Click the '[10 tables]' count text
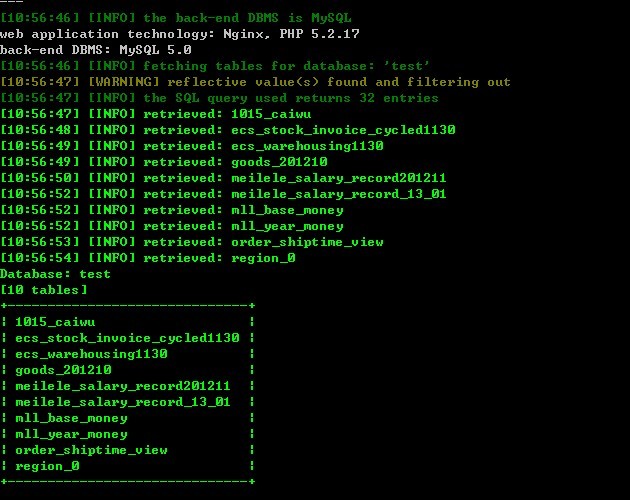Viewport: 630px width, 500px height. [43, 290]
